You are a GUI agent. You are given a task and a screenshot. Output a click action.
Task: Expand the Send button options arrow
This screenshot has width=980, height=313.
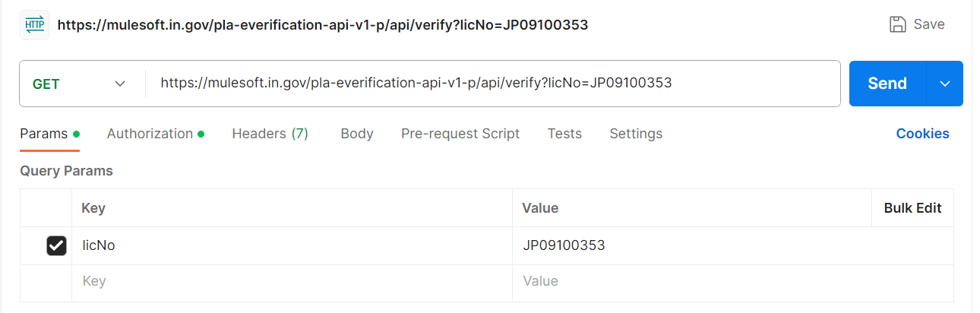(x=945, y=84)
